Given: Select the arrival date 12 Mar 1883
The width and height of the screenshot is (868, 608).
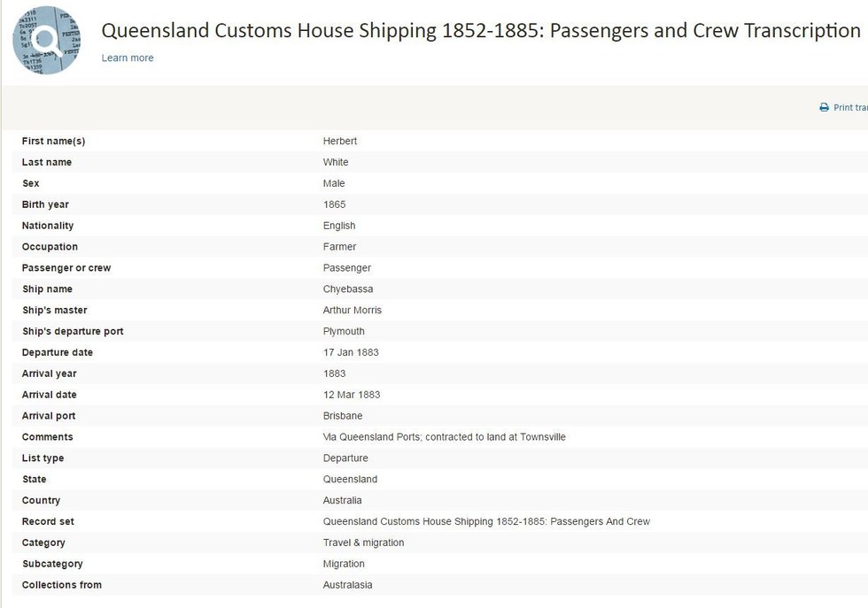Looking at the screenshot, I should [352, 395].
